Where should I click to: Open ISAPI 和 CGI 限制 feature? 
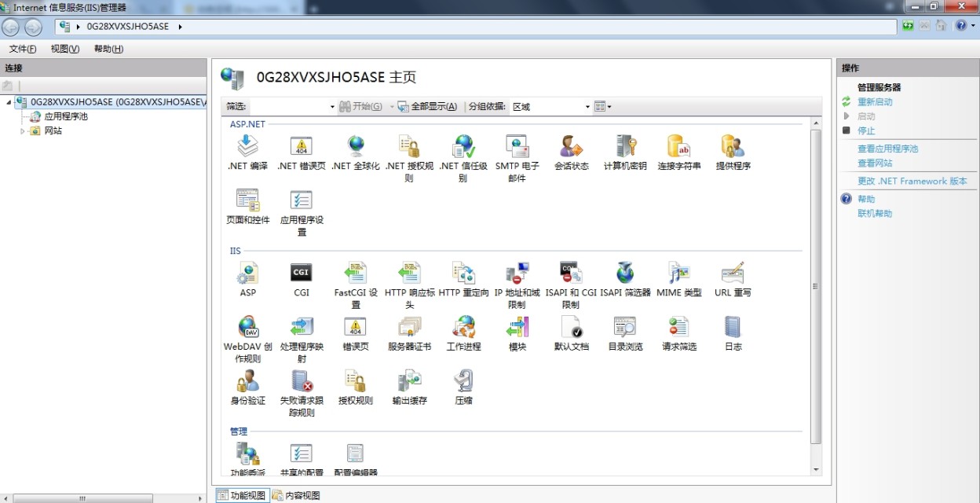pos(571,285)
